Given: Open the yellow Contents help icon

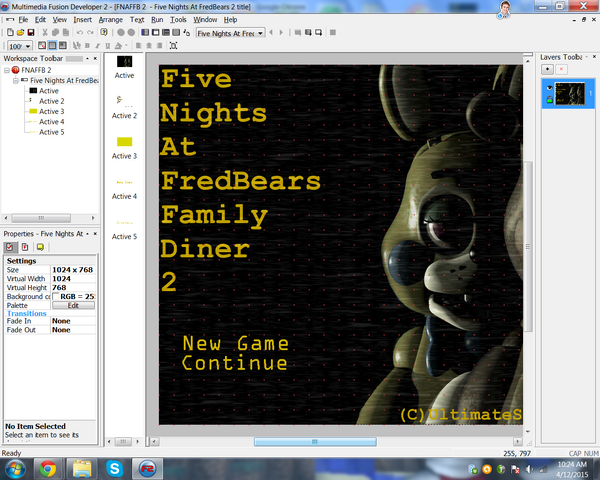Looking at the screenshot, I should (104, 33).
